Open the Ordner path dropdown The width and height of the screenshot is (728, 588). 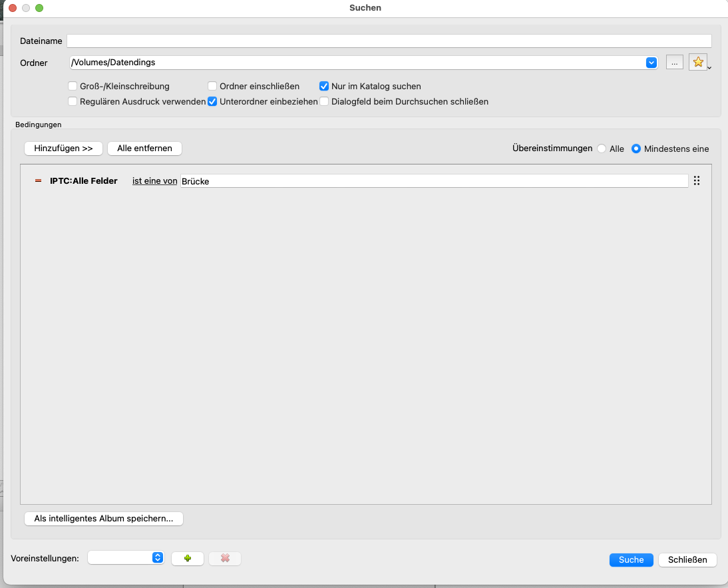pos(651,62)
